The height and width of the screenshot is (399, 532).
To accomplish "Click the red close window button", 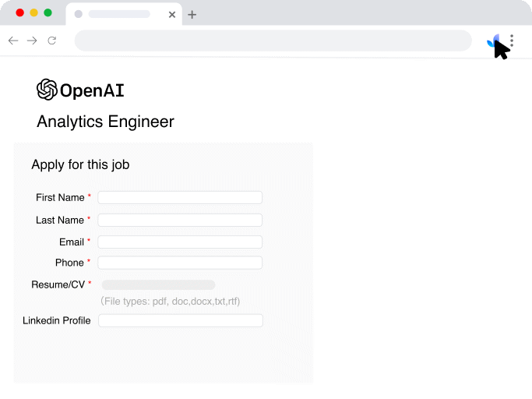I will point(20,13).
